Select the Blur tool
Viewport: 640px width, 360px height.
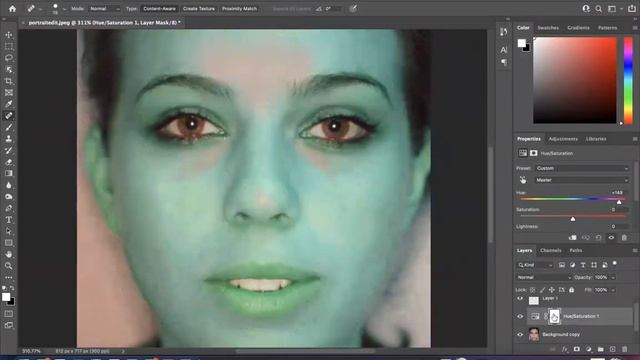tap(9, 185)
